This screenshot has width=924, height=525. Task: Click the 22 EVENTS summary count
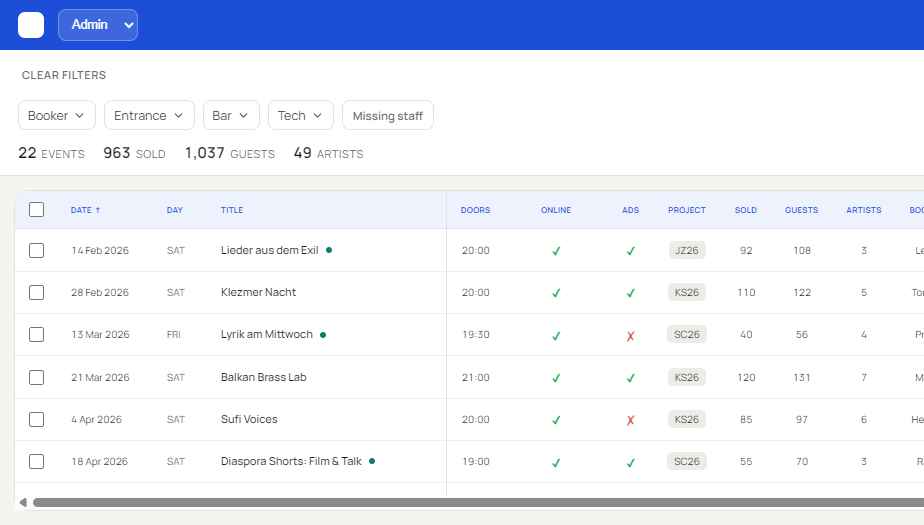click(51, 153)
